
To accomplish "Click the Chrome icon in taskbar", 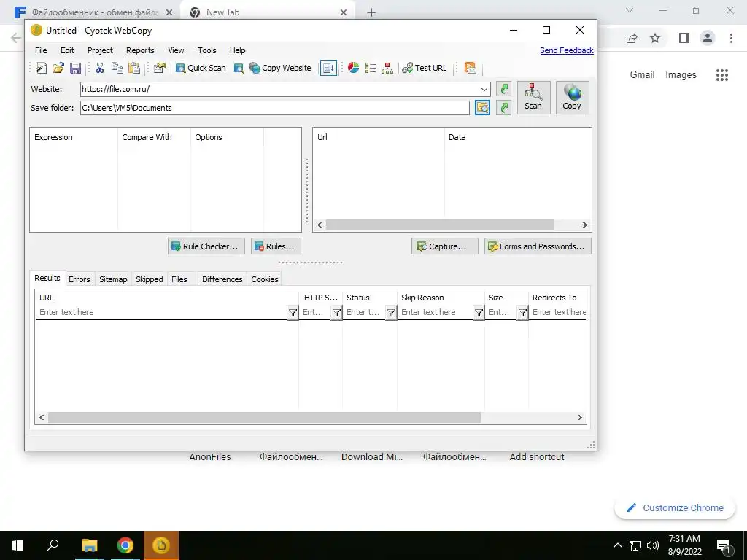I will [125, 545].
